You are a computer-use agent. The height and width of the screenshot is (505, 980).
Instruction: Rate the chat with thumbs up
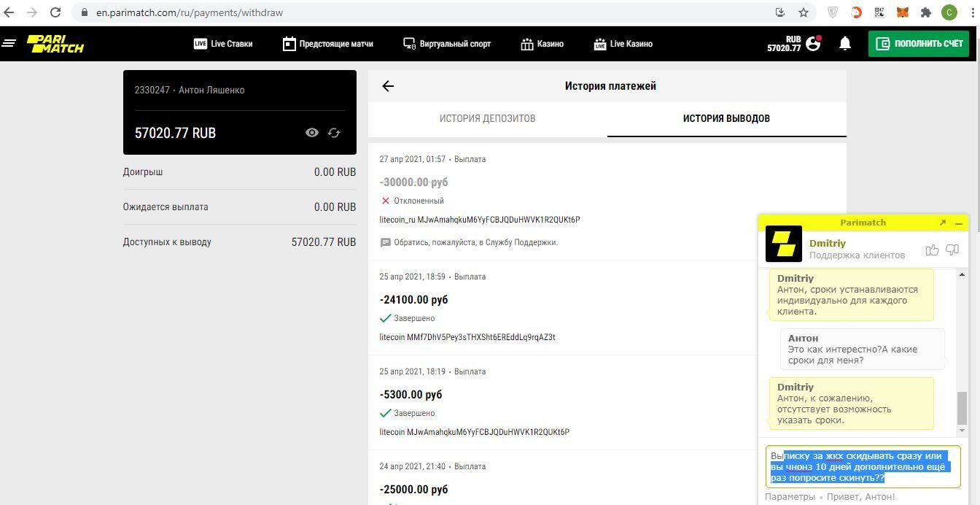click(x=932, y=250)
